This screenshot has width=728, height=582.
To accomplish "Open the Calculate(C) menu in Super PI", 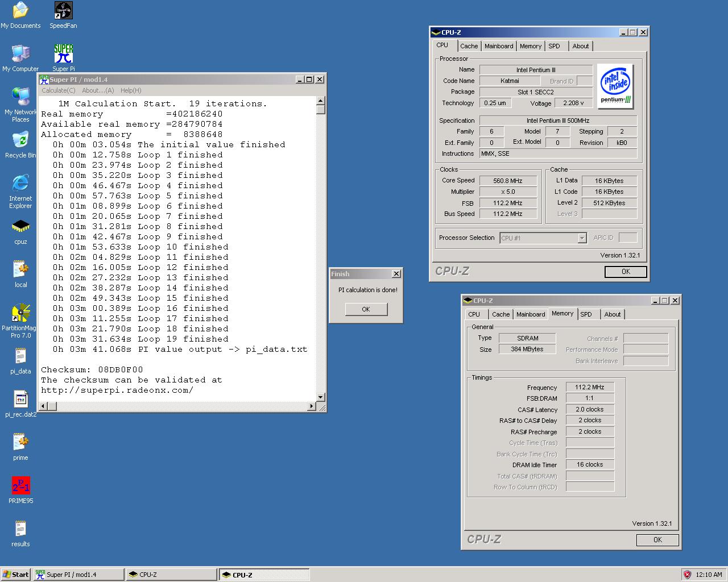I will pos(58,90).
